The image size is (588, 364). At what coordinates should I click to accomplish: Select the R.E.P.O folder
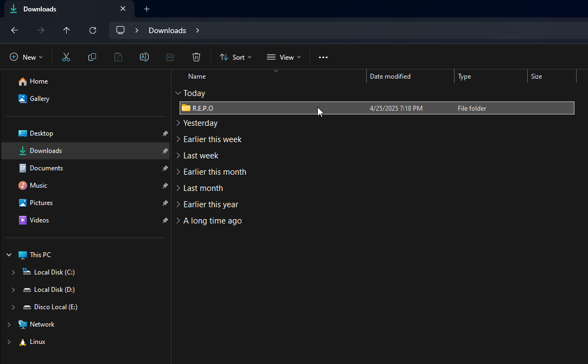tap(203, 108)
